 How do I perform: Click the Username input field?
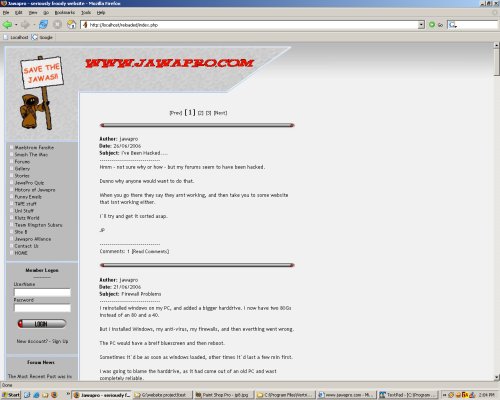tap(42, 292)
